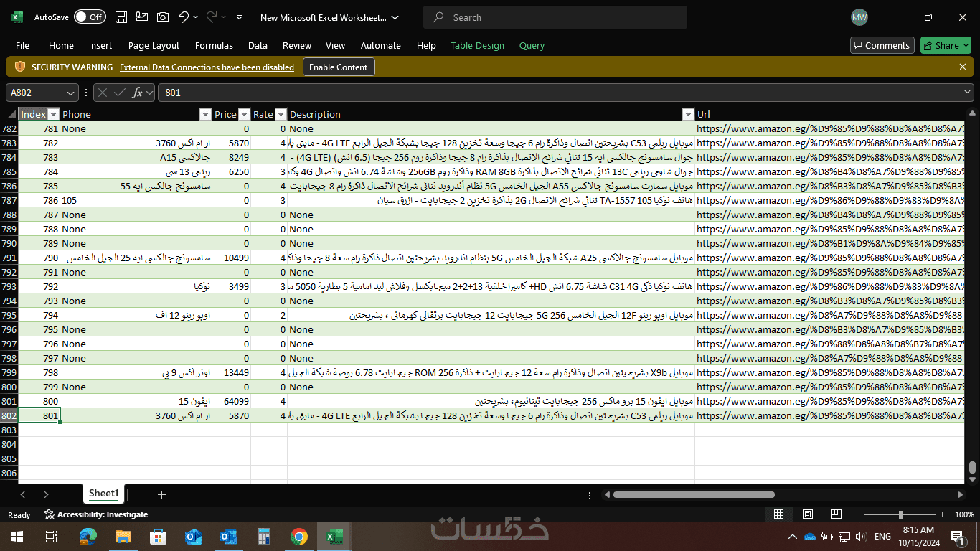This screenshot has height=551, width=980.
Task: Switch to Page Layout view in status bar
Action: (x=808, y=514)
